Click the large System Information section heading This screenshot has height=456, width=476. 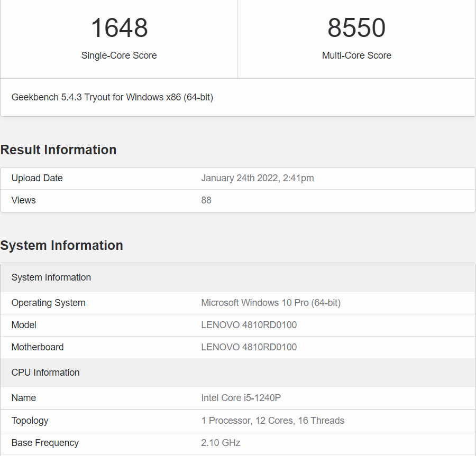pos(61,245)
